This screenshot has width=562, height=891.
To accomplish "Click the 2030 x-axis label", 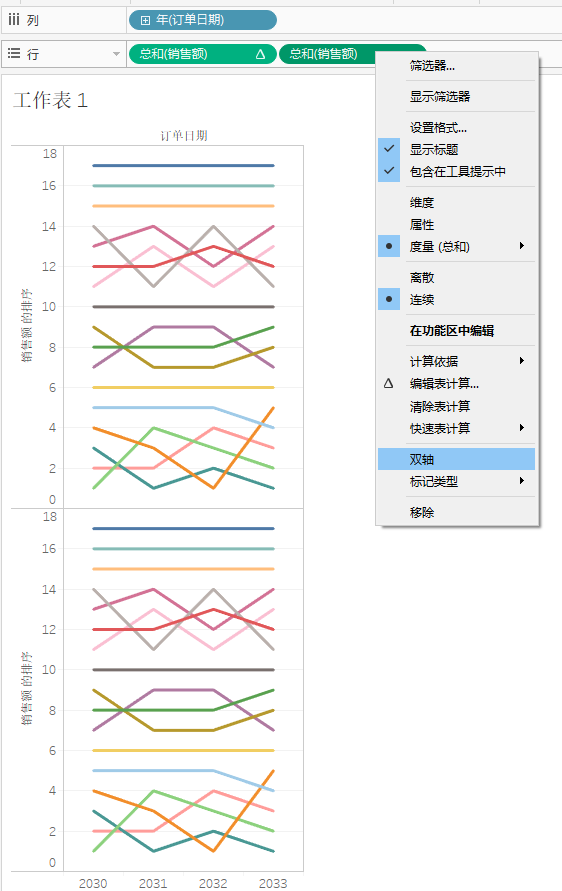I will pyautogui.click(x=93, y=883).
